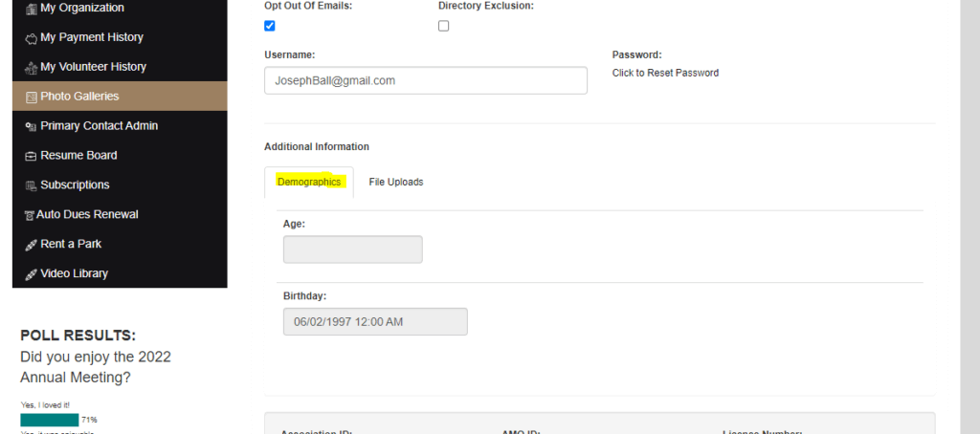Click the My Organization building icon
Image resolution: width=980 pixels, height=434 pixels.
click(31, 9)
